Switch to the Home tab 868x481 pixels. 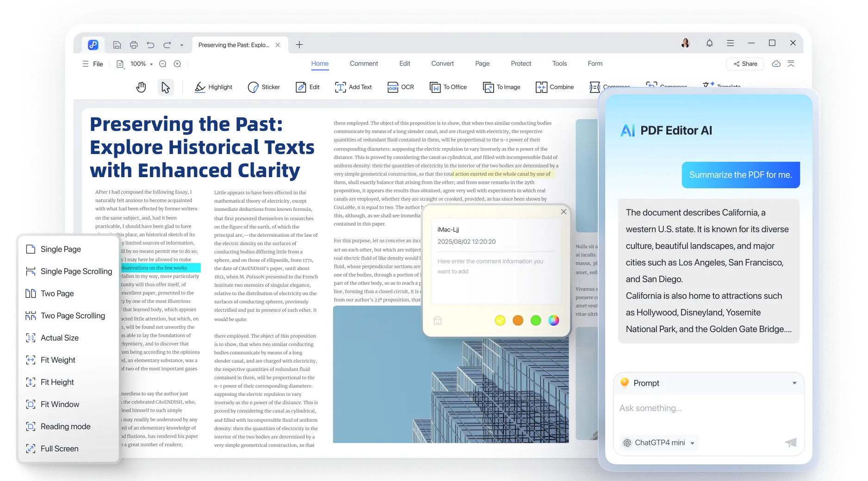pyautogui.click(x=320, y=64)
